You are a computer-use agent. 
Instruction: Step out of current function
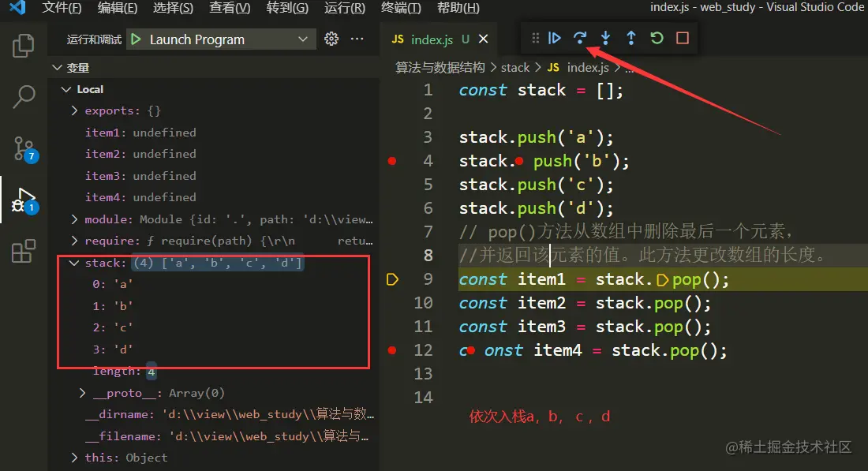point(631,38)
